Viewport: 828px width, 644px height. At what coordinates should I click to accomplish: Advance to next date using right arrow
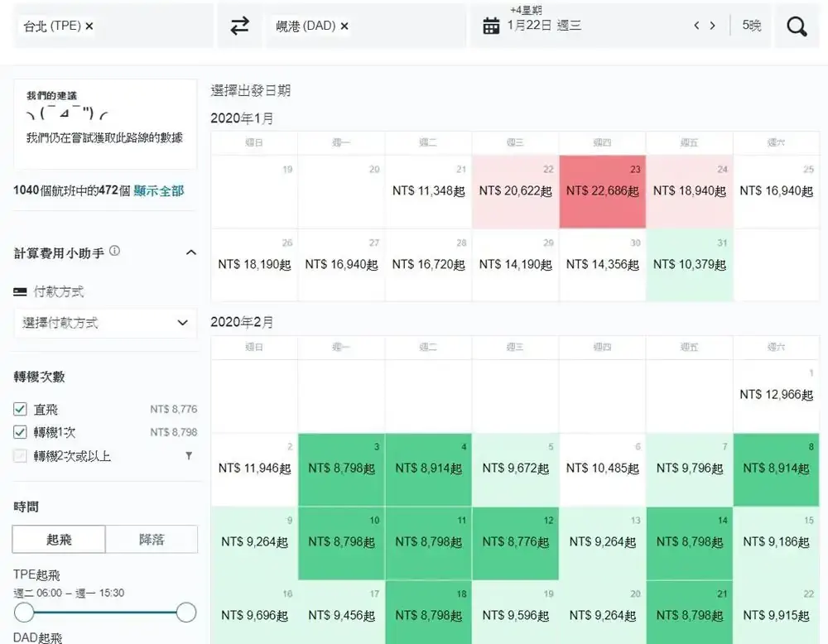(712, 26)
